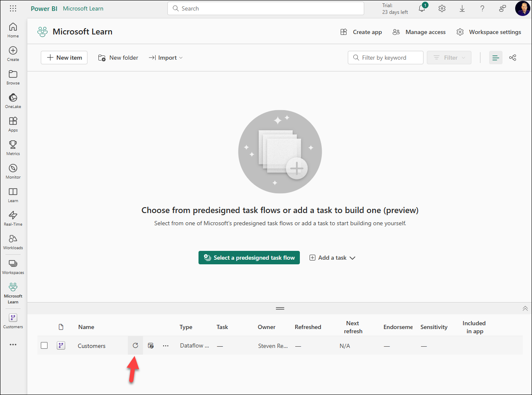
Task: Click the Trial 23 days left text
Action: click(395, 9)
